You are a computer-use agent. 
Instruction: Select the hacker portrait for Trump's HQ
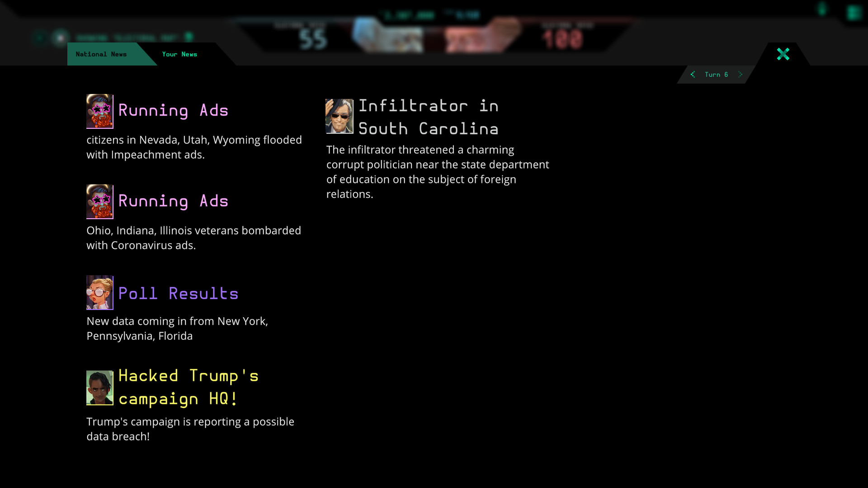pos(100,388)
